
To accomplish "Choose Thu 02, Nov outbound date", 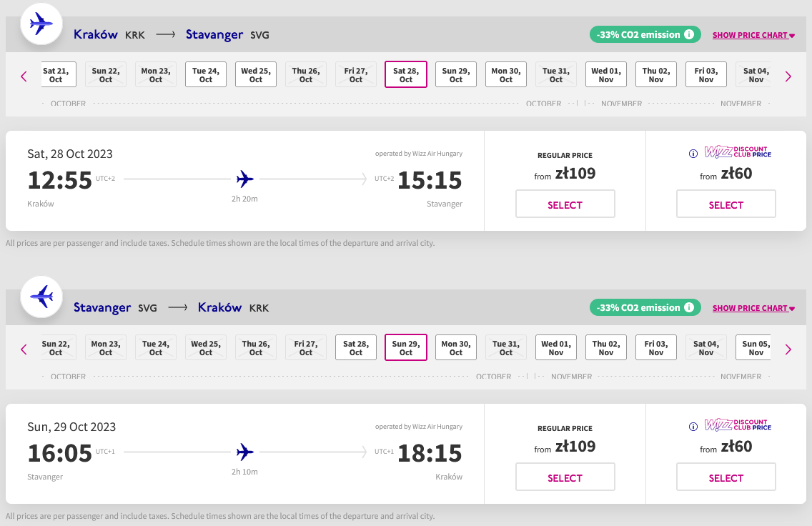I will point(656,74).
